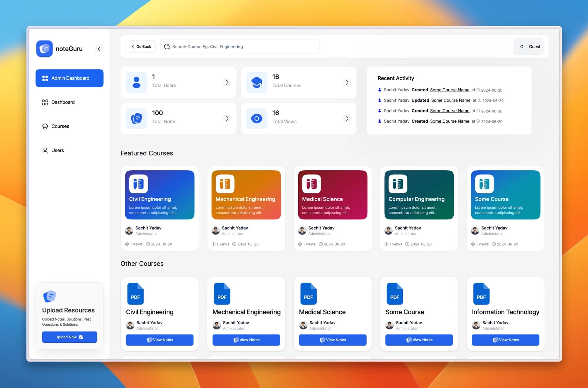Expand the Total Users card arrow

coord(227,82)
